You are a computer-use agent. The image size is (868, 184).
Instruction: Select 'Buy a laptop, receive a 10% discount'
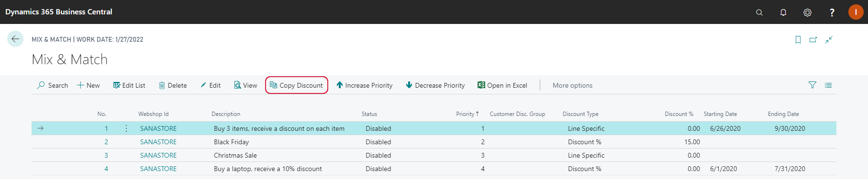[x=267, y=169]
